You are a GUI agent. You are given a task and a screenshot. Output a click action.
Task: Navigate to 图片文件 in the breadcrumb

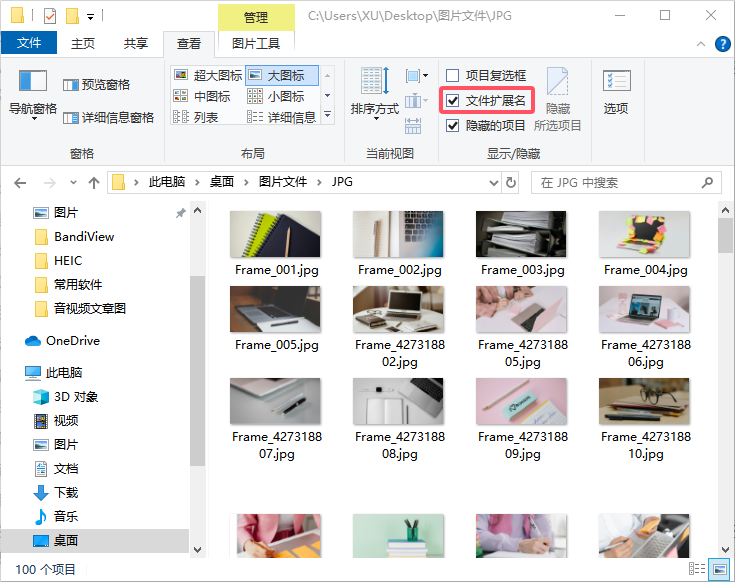283,182
